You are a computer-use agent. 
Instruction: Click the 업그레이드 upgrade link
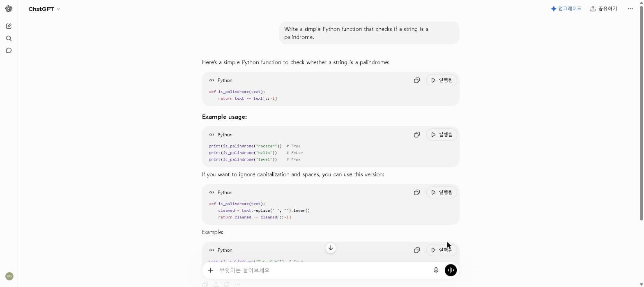(566, 9)
